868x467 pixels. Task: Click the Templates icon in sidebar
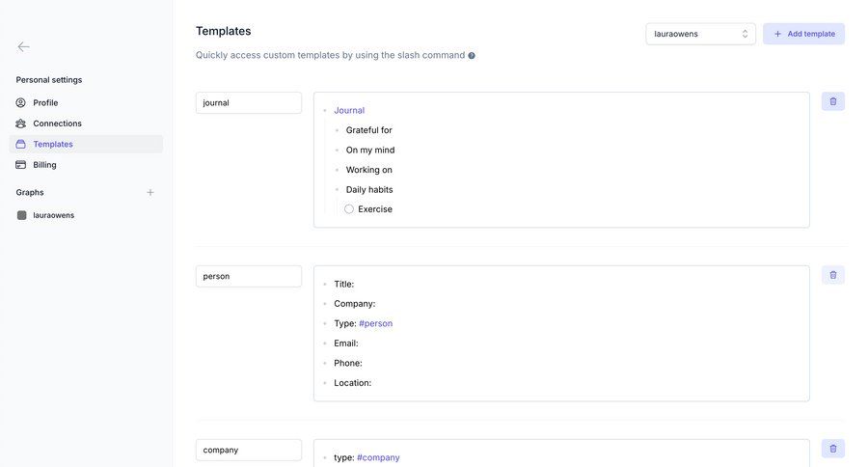20,144
